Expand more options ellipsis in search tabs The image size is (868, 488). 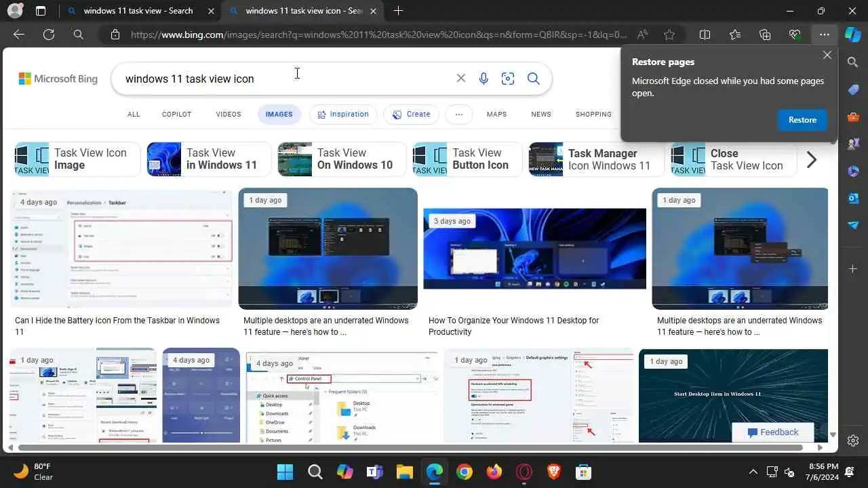pos(459,115)
